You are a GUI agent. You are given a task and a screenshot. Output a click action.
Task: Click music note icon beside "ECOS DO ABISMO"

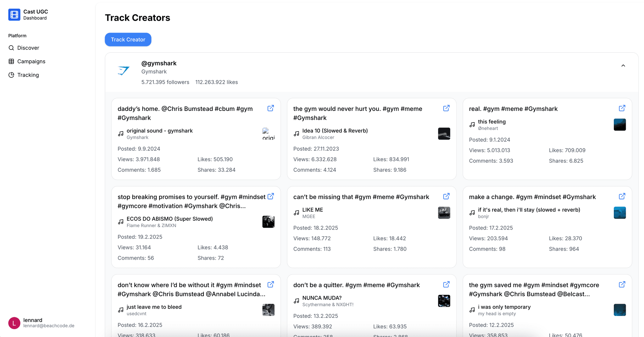pos(120,222)
